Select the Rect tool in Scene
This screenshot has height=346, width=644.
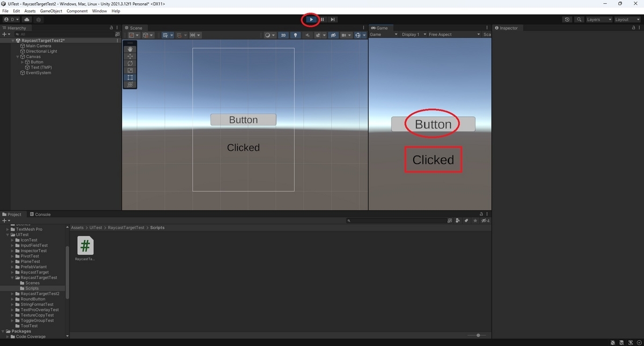point(130,77)
